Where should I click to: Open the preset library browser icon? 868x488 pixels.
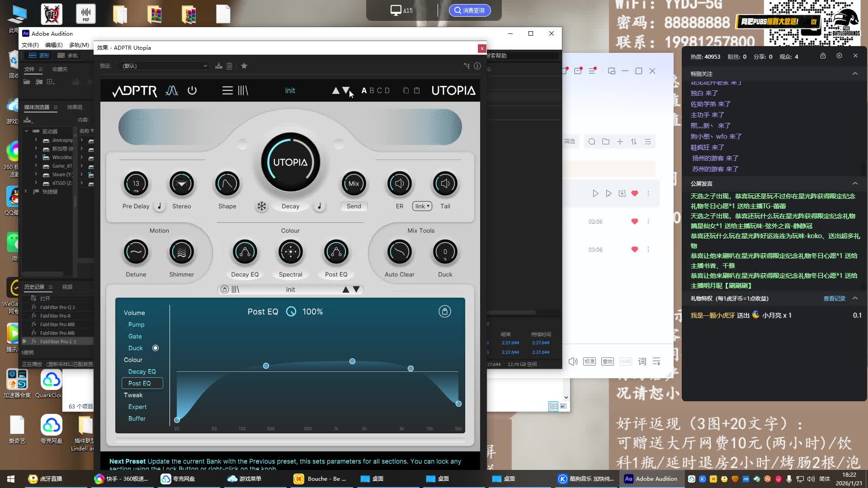pos(243,90)
